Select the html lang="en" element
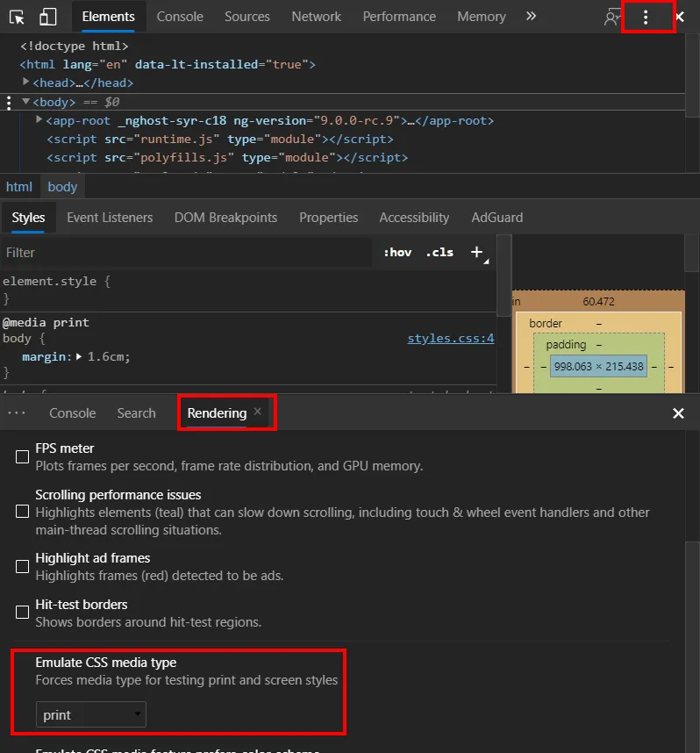 click(168, 64)
